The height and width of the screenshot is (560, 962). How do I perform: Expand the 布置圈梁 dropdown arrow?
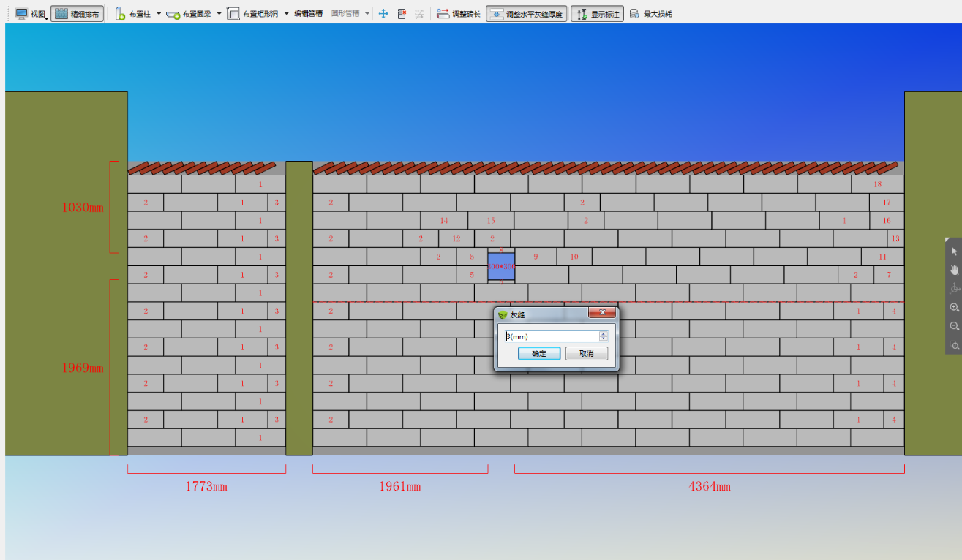(219, 14)
